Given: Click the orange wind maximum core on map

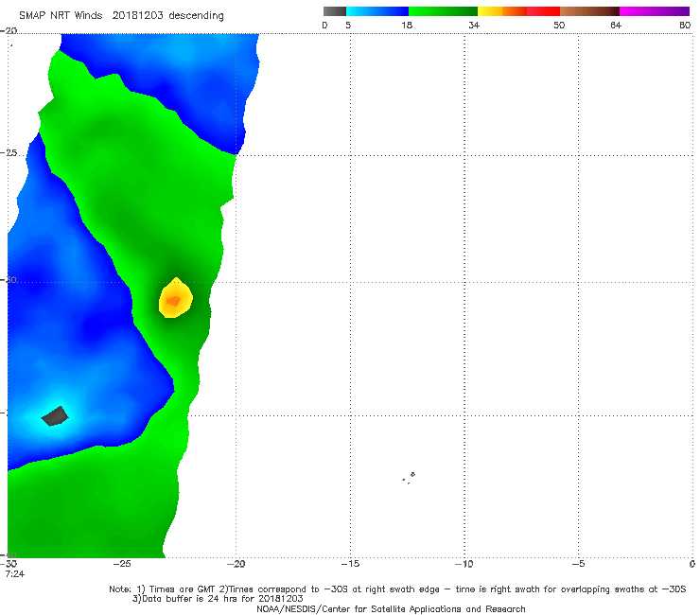Looking at the screenshot, I should pyautogui.click(x=173, y=301).
